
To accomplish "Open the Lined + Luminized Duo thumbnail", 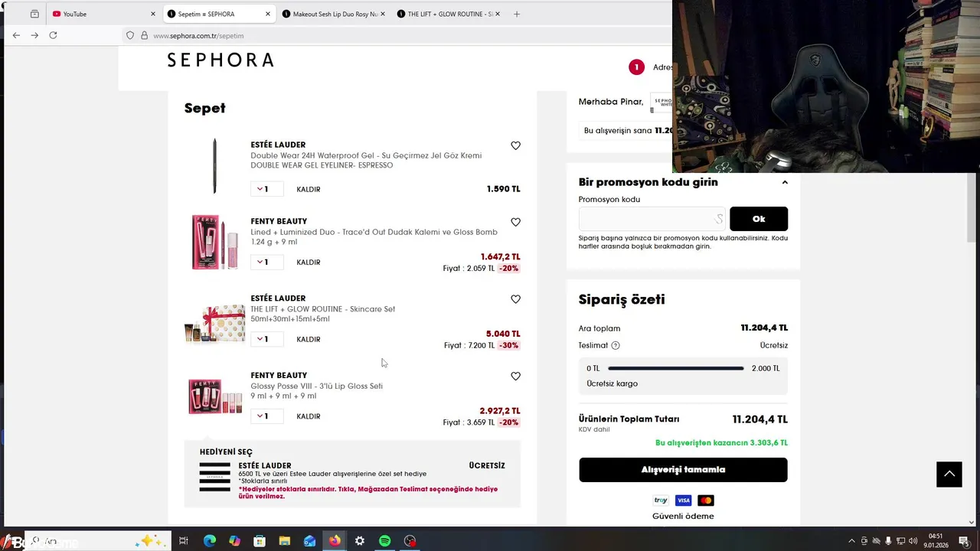I will 215,242.
